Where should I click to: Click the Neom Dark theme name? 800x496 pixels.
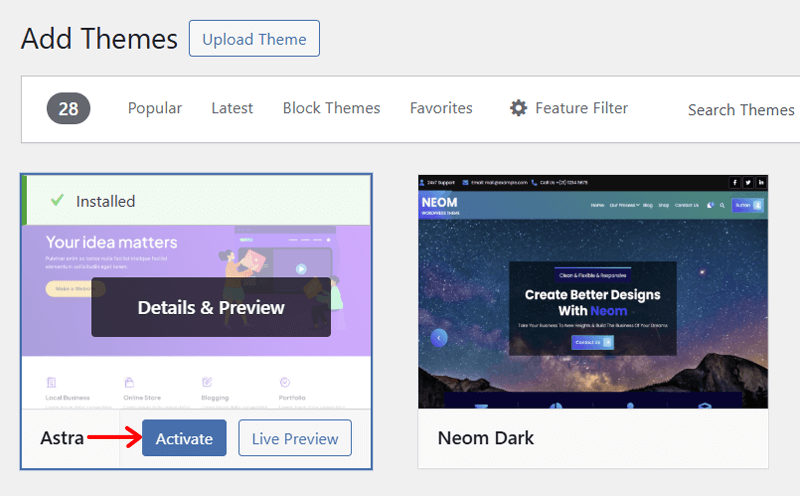coord(486,438)
